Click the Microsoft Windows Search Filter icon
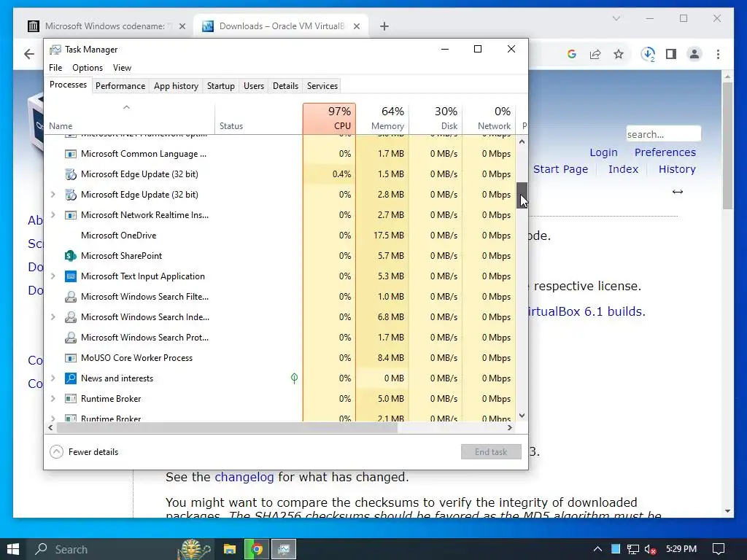The image size is (747, 560). (x=71, y=297)
